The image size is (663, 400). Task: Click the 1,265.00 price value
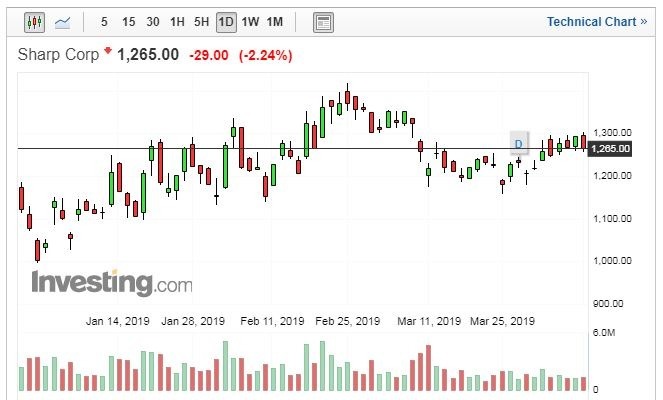(148, 55)
